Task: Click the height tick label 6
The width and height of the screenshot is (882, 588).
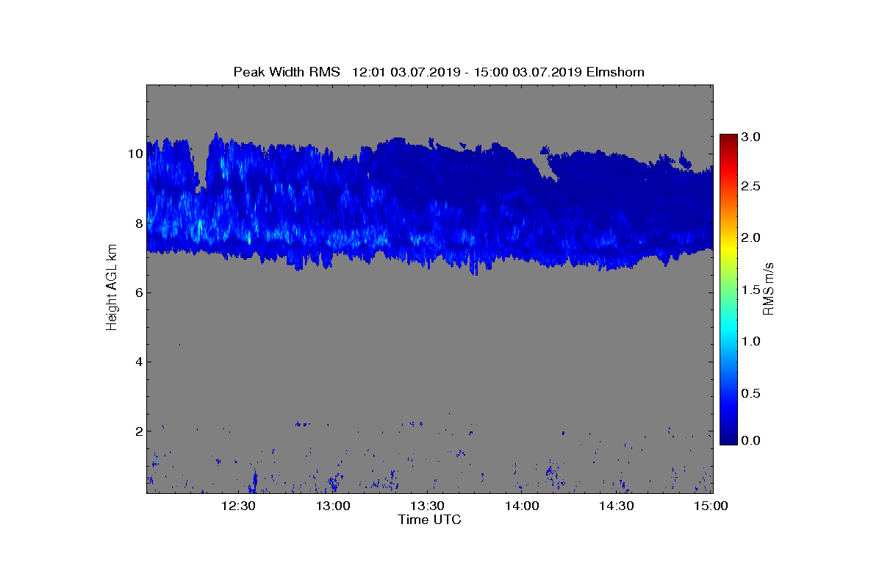Action: point(137,293)
